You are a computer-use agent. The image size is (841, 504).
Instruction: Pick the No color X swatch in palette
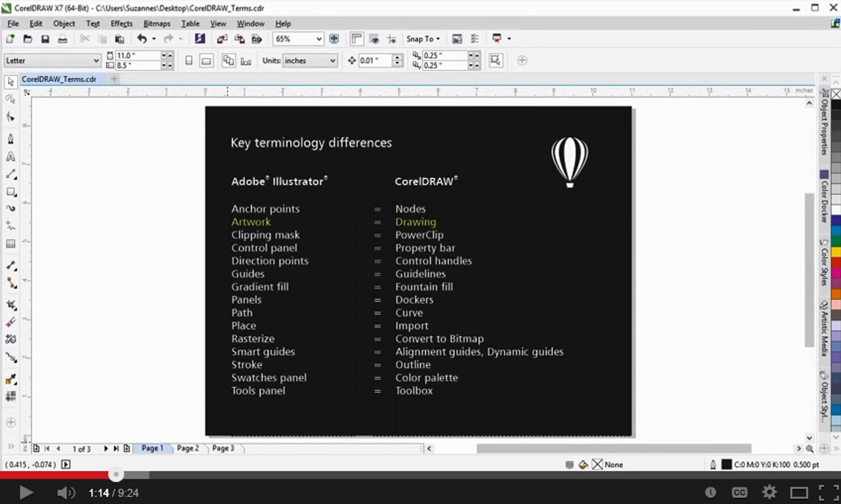[x=836, y=94]
